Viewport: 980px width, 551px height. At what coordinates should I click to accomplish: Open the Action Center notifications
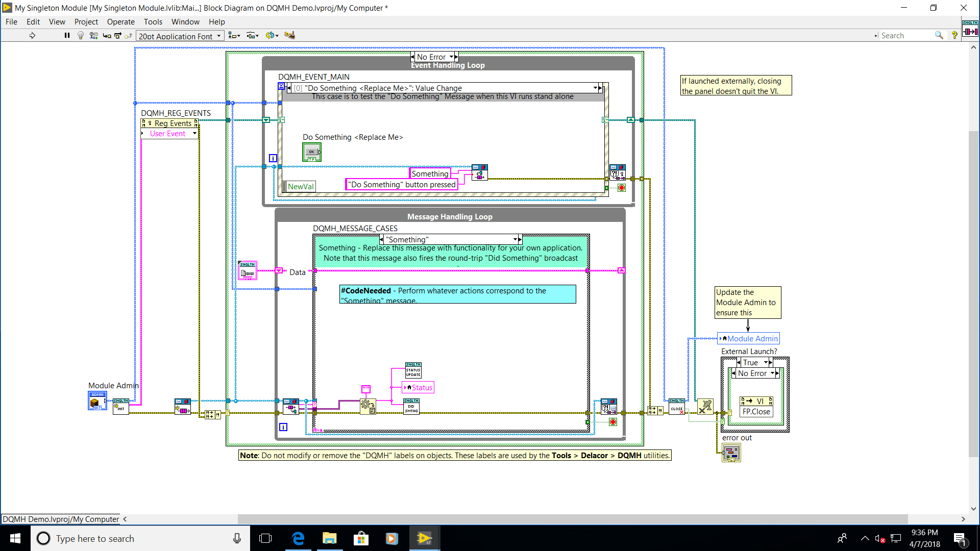[x=960, y=539]
